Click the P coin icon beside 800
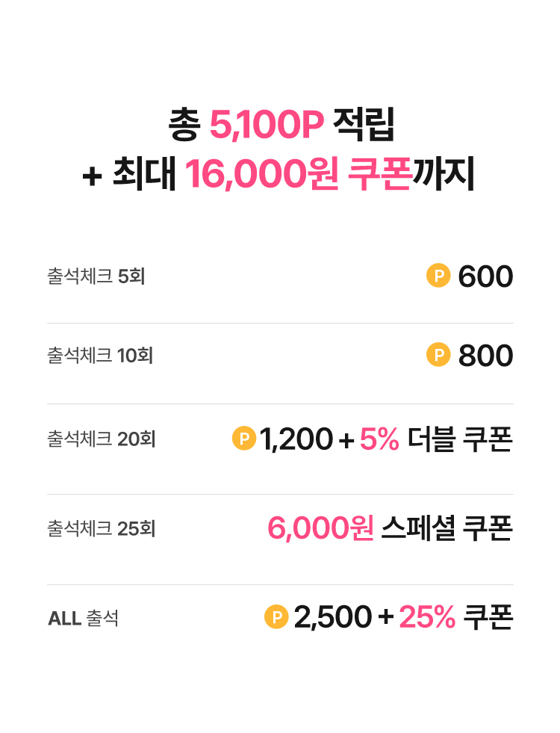Image resolution: width=560 pixels, height=733 pixels. pos(438,356)
